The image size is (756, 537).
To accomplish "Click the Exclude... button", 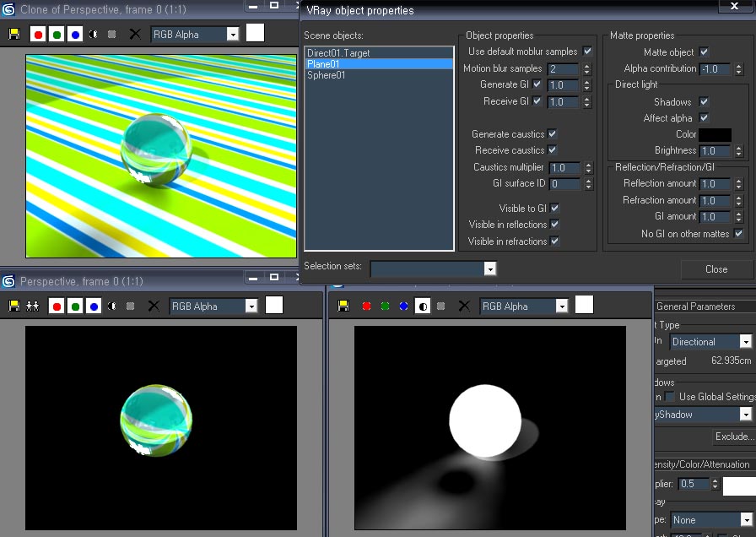I will [733, 437].
